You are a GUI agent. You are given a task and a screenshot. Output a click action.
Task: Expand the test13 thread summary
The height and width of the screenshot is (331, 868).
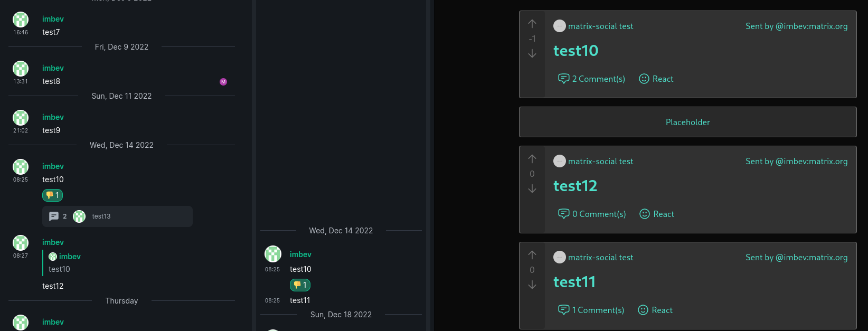coord(117,216)
